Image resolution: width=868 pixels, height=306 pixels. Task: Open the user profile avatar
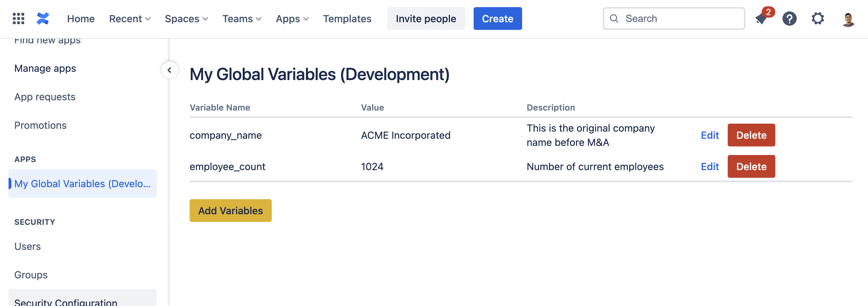(x=848, y=19)
